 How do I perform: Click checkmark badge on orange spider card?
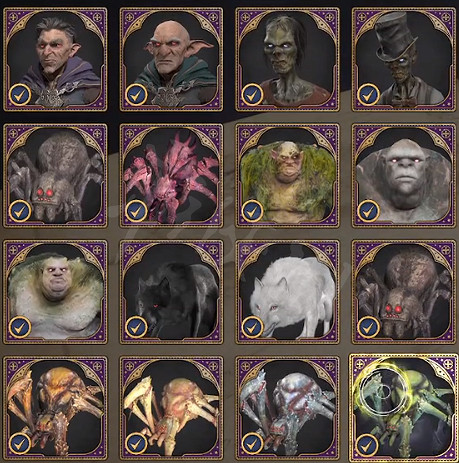pyautogui.click(x=20, y=444)
